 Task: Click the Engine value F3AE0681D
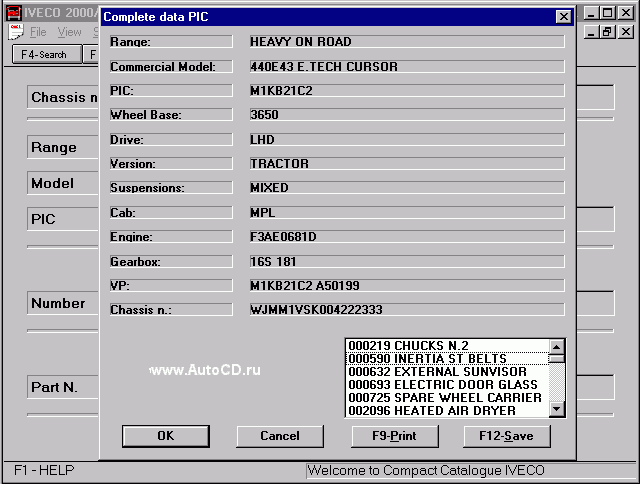tap(407, 237)
